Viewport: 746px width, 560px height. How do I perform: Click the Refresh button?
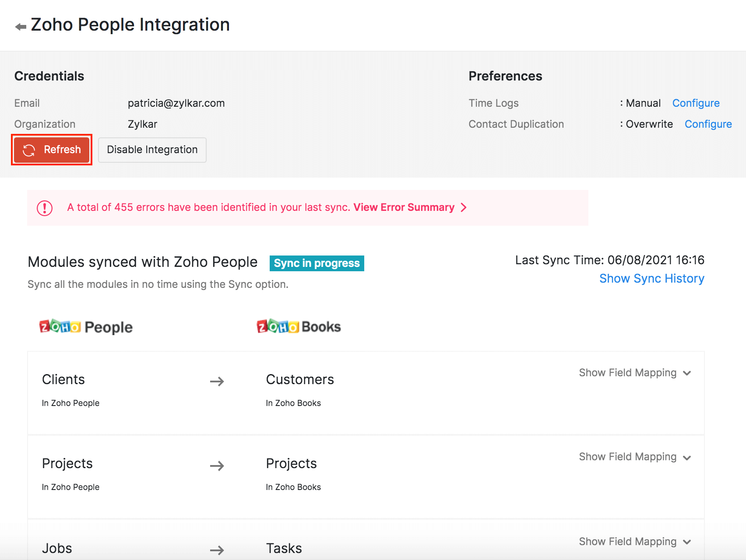pyautogui.click(x=51, y=150)
